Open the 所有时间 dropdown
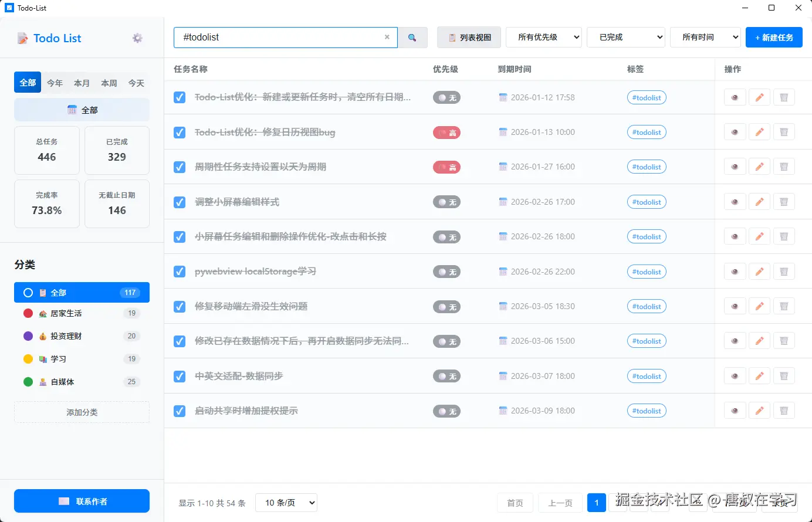Viewport: 812px width, 522px height. (705, 36)
